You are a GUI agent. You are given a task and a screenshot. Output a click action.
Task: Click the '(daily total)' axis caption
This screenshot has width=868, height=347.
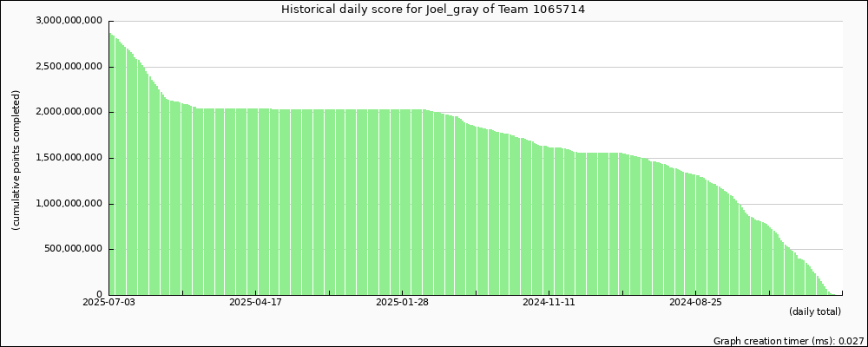coord(815,312)
